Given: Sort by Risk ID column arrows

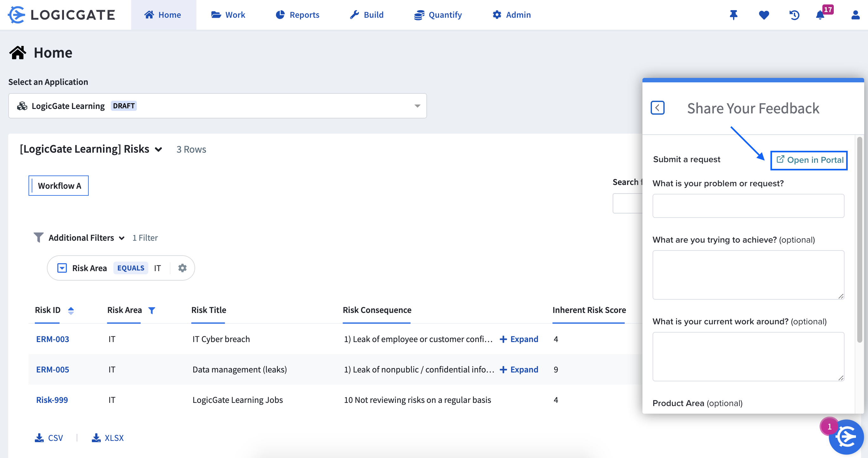Looking at the screenshot, I should (x=71, y=310).
